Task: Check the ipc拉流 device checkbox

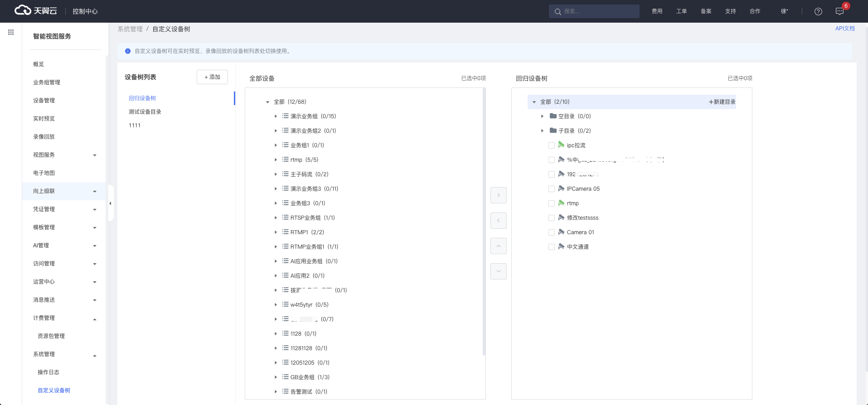Action: pos(552,145)
